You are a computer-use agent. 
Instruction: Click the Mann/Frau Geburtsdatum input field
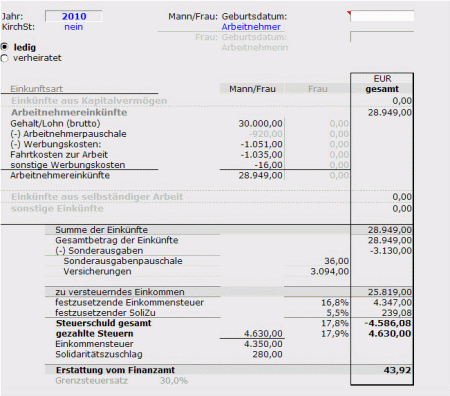click(x=382, y=16)
